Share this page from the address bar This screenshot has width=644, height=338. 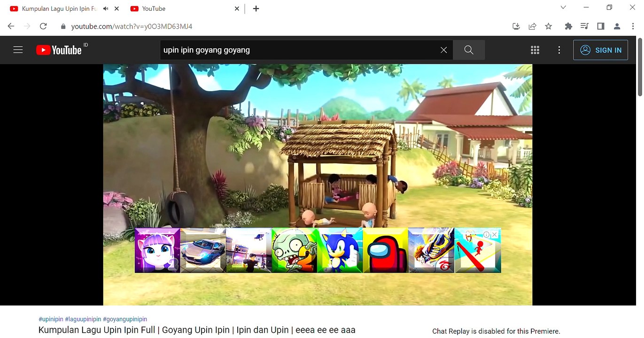pos(532,26)
